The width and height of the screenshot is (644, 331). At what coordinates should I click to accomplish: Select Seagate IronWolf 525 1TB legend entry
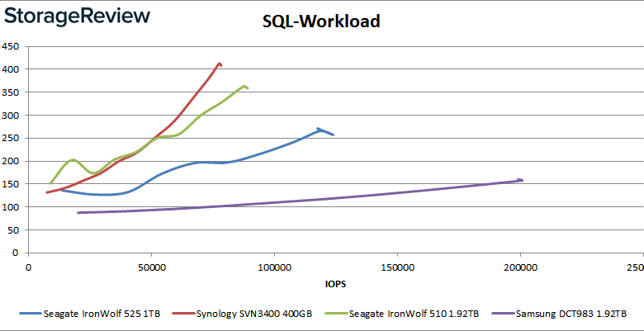pos(90,314)
